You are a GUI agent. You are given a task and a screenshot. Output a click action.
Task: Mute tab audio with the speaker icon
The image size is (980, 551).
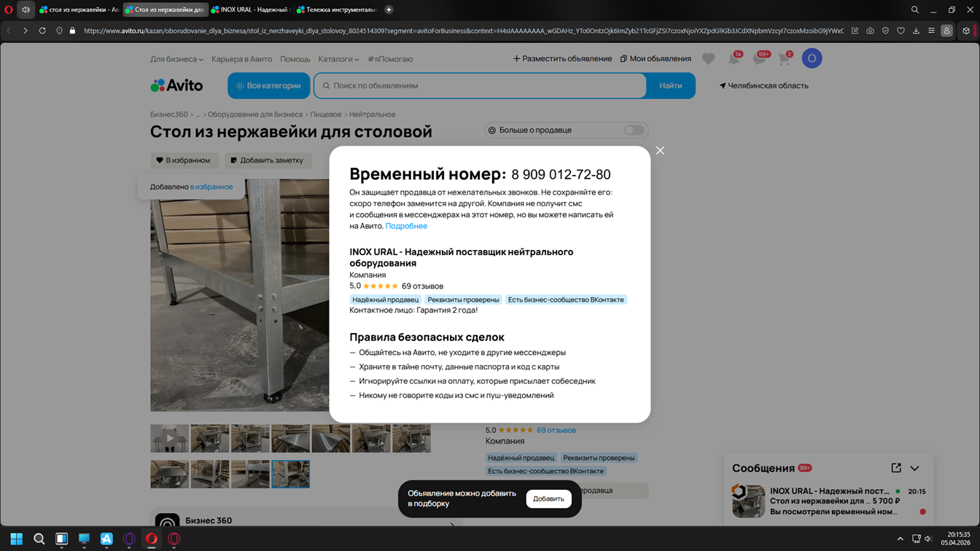26,9
